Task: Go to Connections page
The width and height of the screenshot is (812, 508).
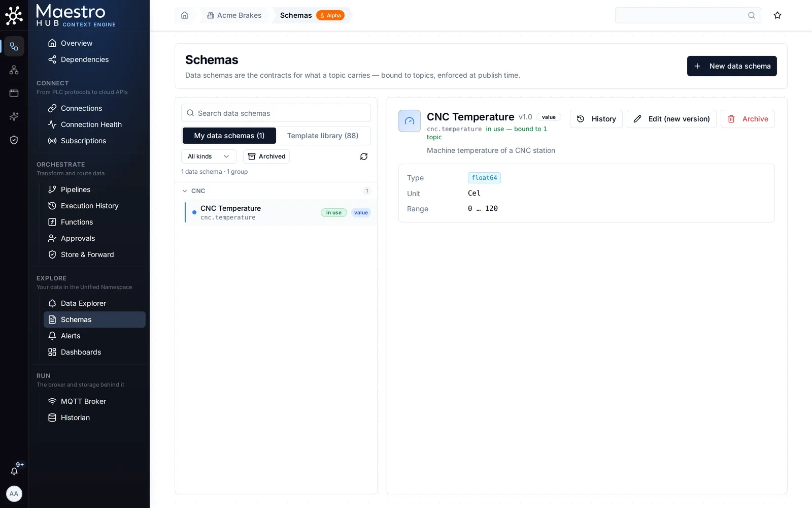Action: [x=94, y=108]
